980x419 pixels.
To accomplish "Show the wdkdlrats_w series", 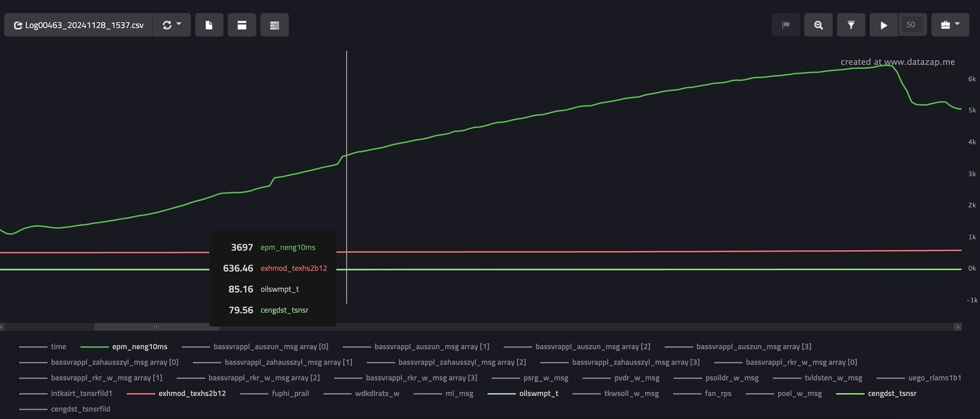I will pyautogui.click(x=361, y=394).
